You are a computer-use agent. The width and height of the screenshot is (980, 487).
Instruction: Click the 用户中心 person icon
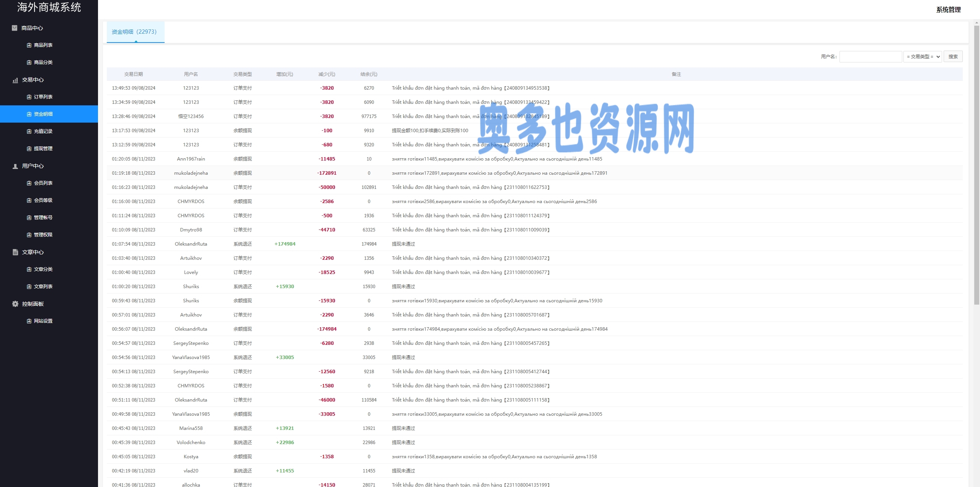coord(15,166)
